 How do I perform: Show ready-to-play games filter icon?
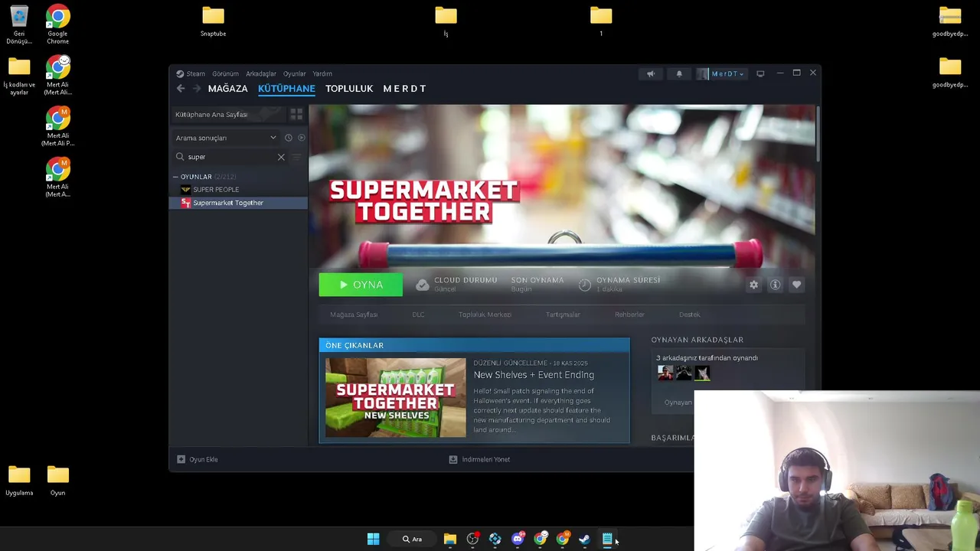click(x=301, y=138)
